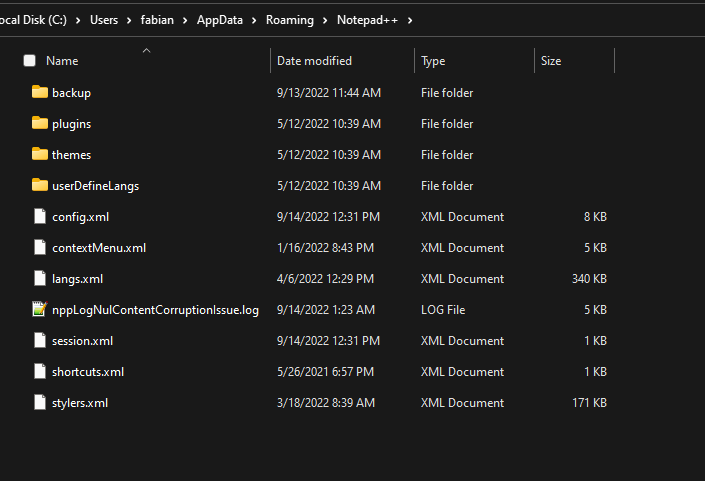Select stylers.xml file name
This screenshot has width=705, height=481.
point(80,403)
